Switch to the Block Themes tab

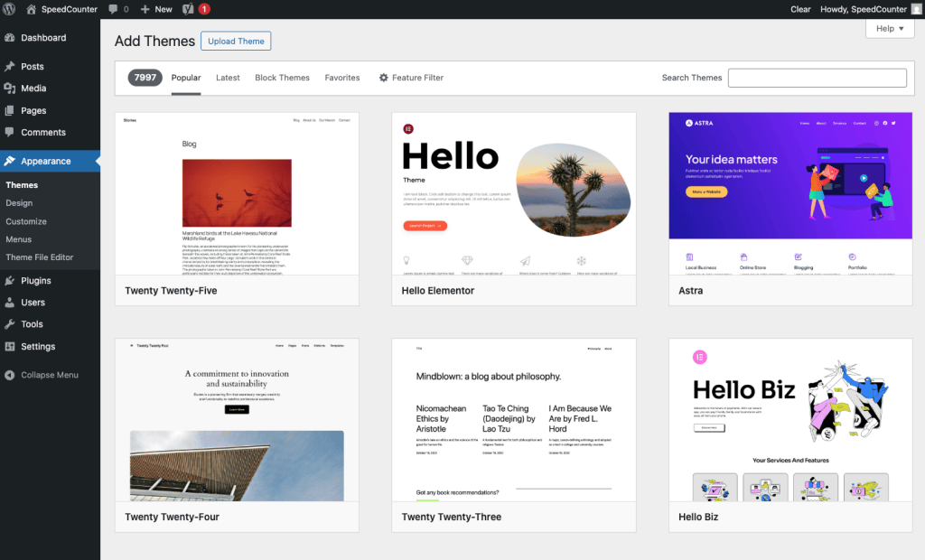(x=282, y=78)
